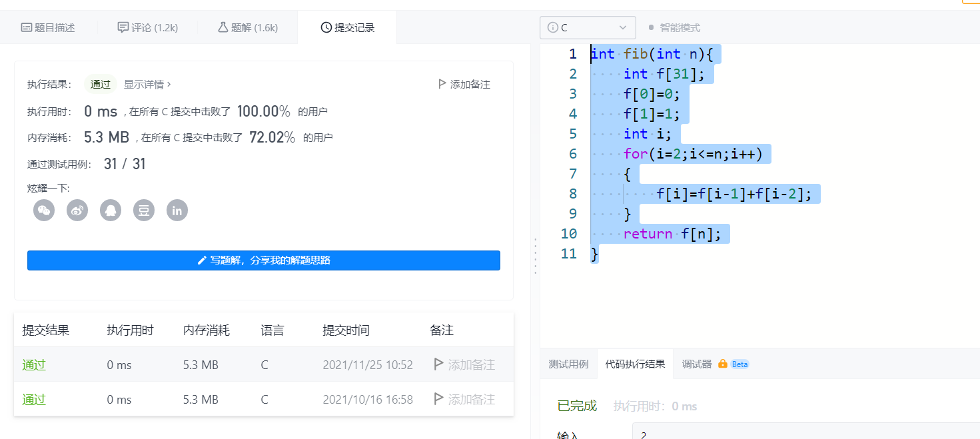Click the timestamp 2021/11/25 10:52
Image resolution: width=980 pixels, height=439 pixels.
(368, 364)
